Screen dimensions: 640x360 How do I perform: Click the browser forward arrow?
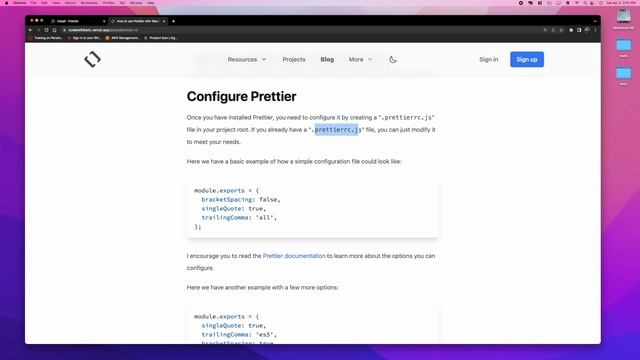(x=38, y=30)
